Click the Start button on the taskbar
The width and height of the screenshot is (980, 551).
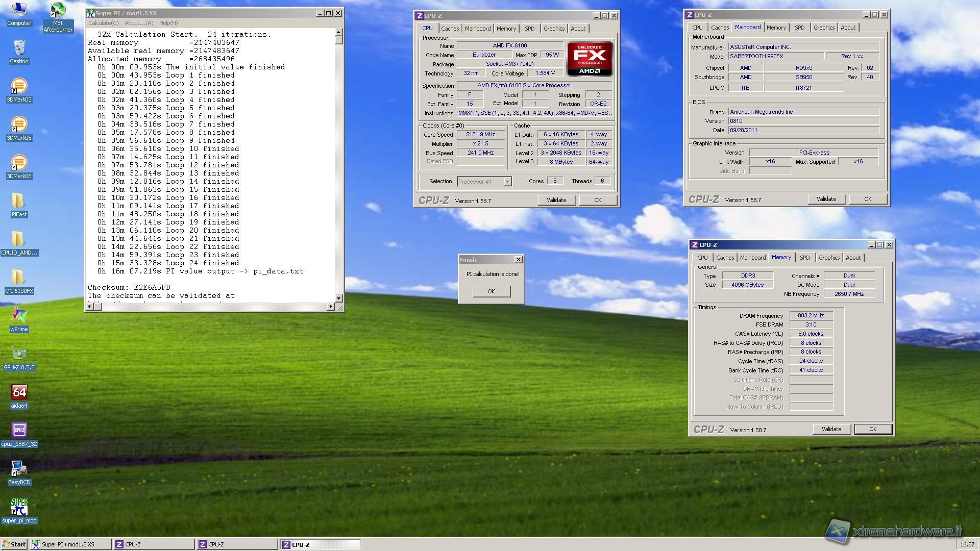pos(14,544)
